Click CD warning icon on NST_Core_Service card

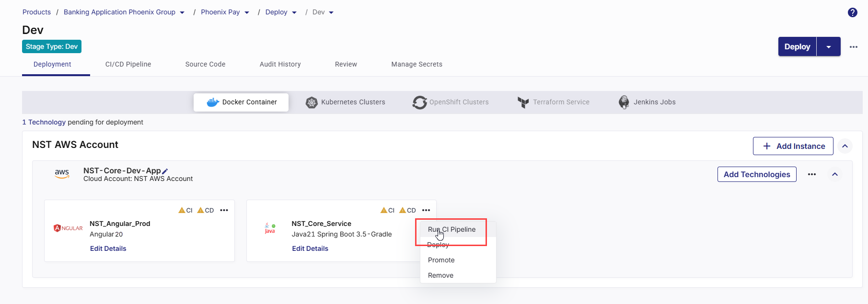click(x=403, y=210)
